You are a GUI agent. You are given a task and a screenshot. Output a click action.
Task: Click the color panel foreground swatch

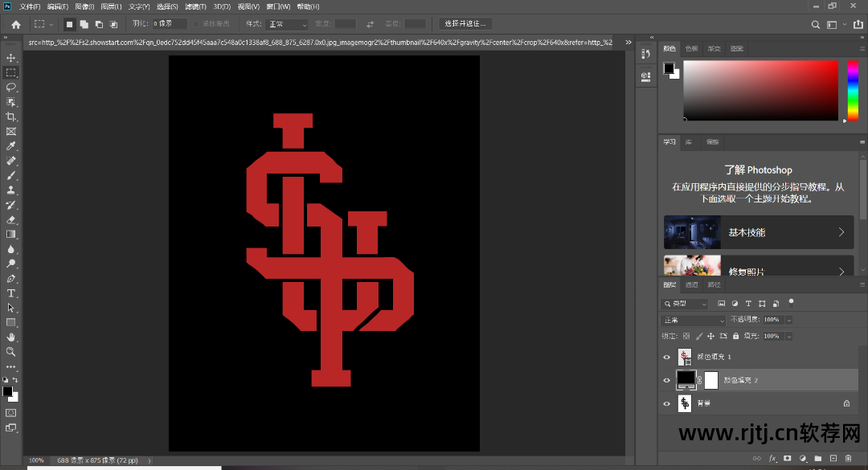click(669, 68)
